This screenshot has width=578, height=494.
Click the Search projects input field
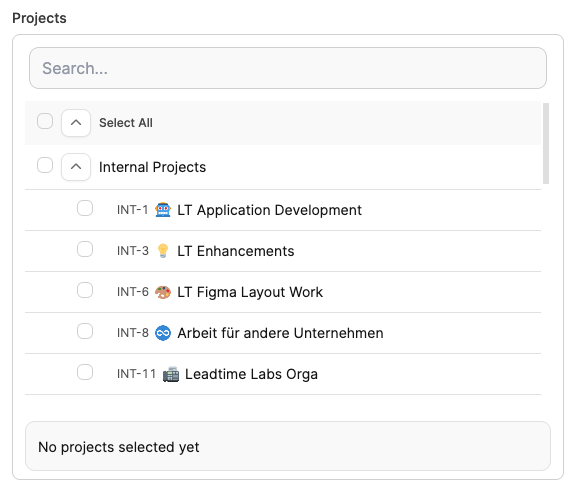click(x=288, y=68)
